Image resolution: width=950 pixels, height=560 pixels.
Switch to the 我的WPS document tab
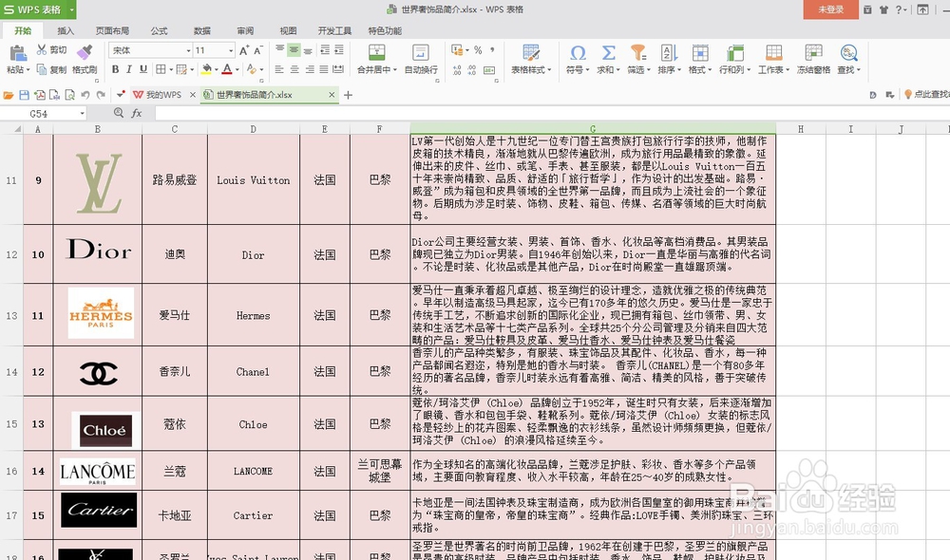tap(163, 95)
